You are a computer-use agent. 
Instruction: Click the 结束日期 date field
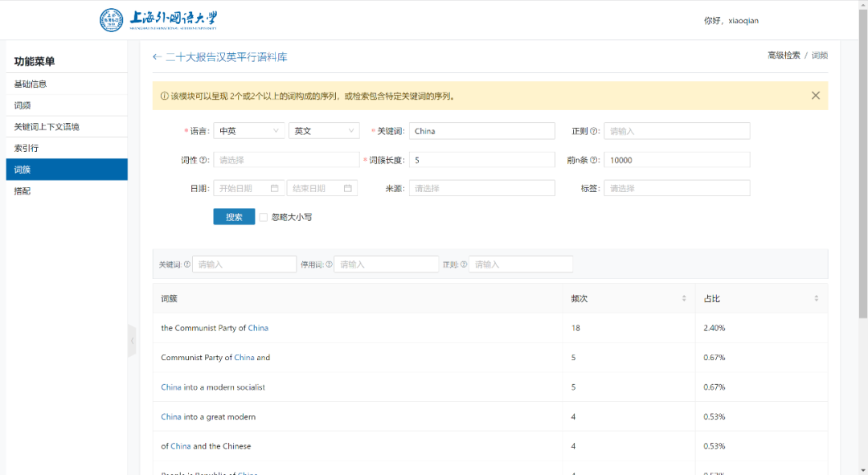[322, 188]
